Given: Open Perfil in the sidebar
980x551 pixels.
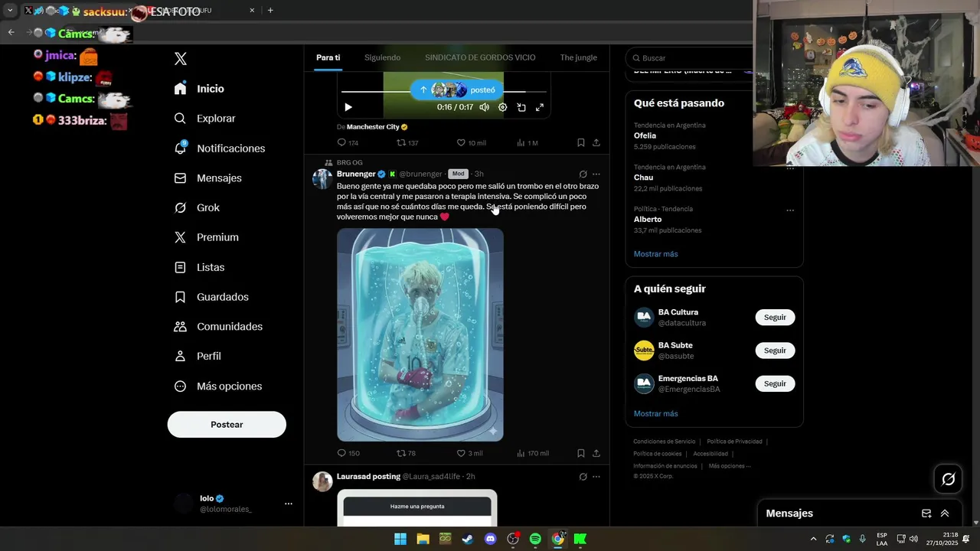Looking at the screenshot, I should (198, 356).
